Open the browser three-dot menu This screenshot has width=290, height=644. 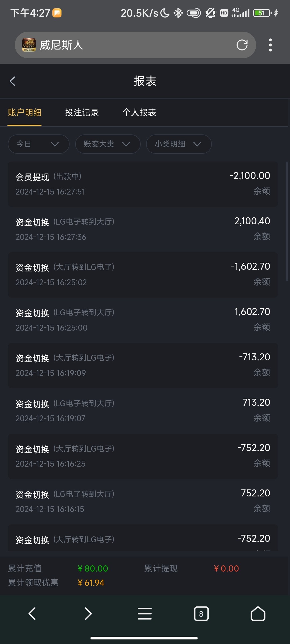coord(270,45)
